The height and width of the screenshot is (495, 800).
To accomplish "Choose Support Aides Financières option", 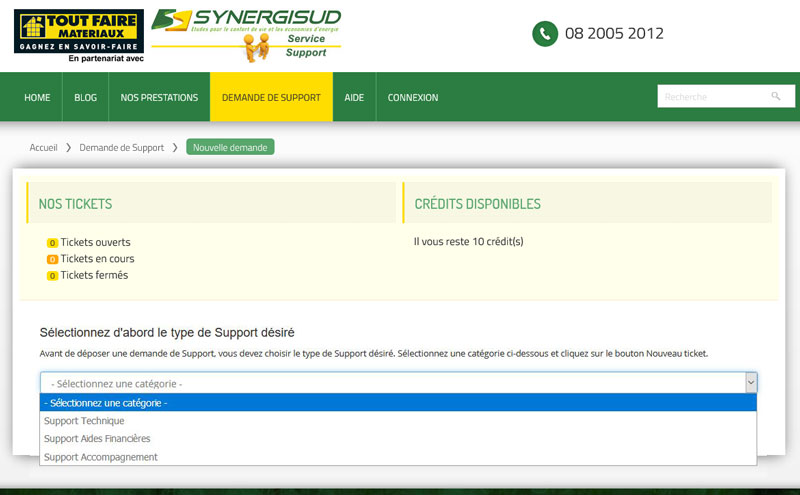I will point(97,439).
